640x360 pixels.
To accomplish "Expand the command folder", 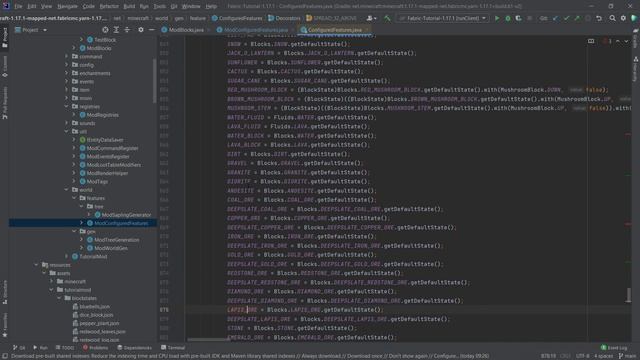I will 67,56.
